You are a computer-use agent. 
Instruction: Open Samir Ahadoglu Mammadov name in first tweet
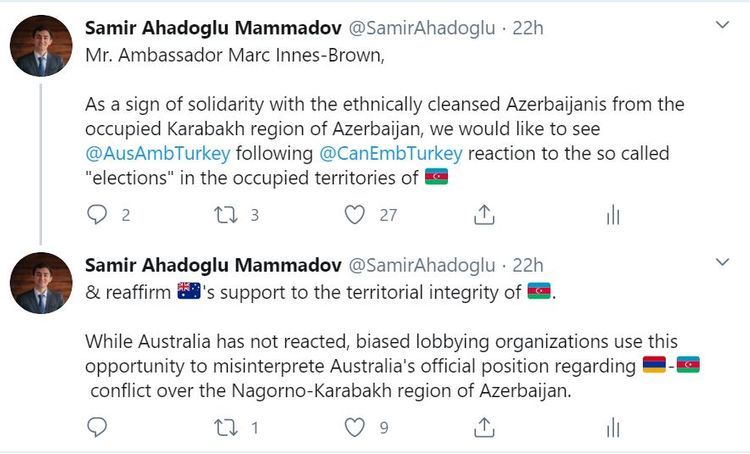point(212,27)
